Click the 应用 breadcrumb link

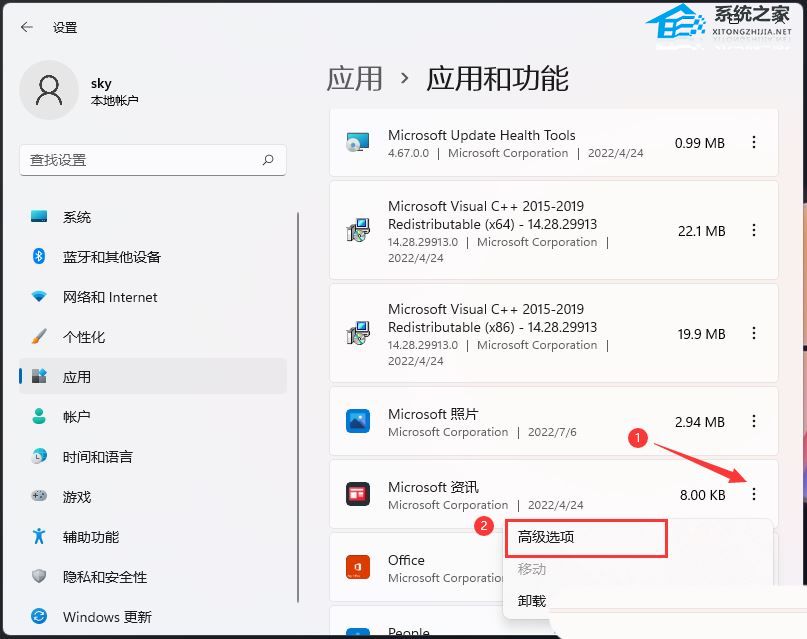355,79
